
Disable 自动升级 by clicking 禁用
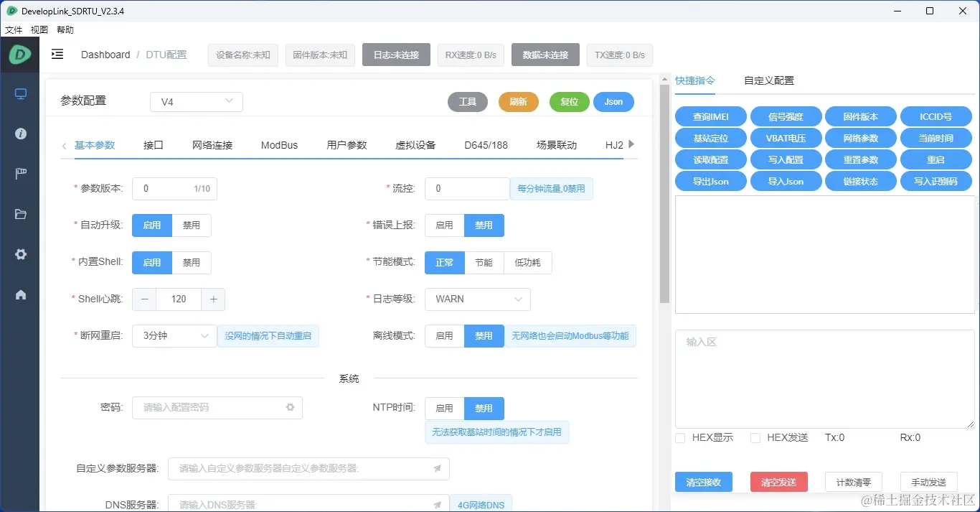pos(192,225)
